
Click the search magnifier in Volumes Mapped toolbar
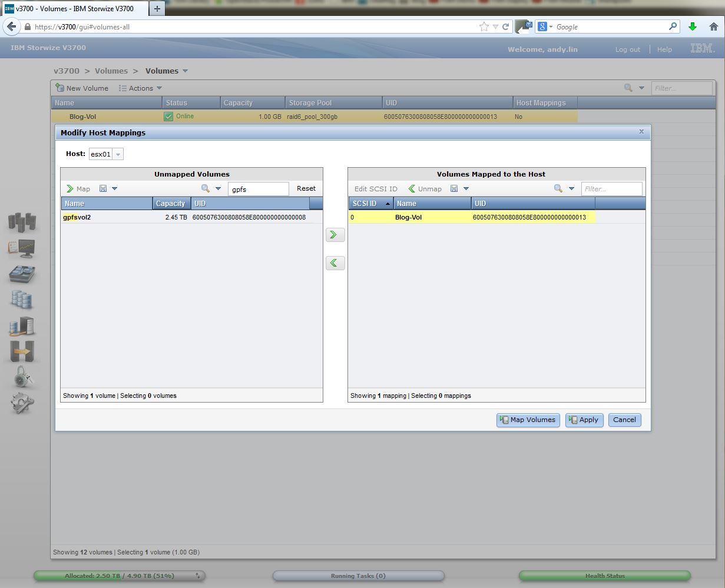point(558,189)
